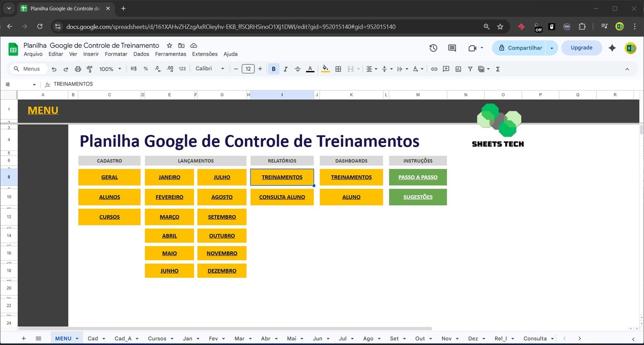Open vertical align dropdown
Image resolution: width=644 pixels, height=345 pixels.
387,69
